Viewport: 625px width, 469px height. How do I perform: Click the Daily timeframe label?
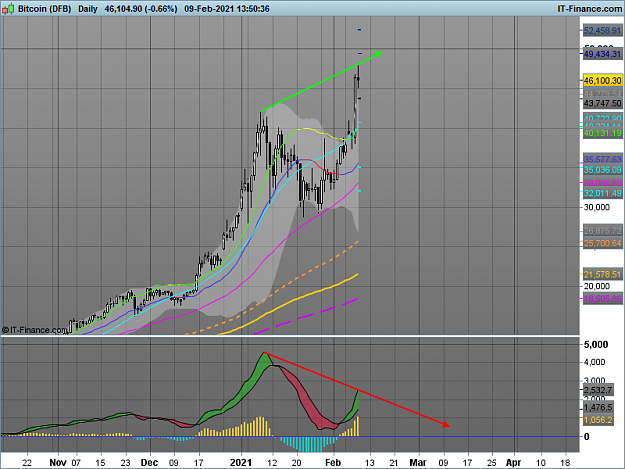(x=88, y=8)
